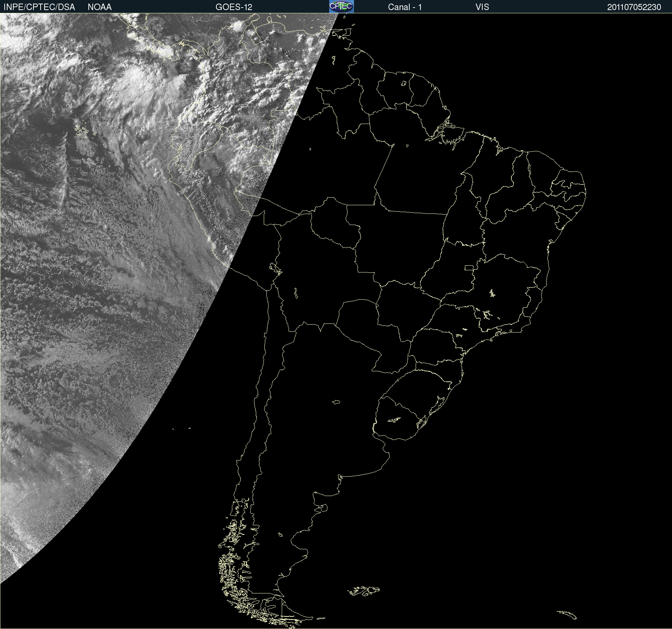
Task: Select the Canal - 1 label
Action: (x=405, y=7)
